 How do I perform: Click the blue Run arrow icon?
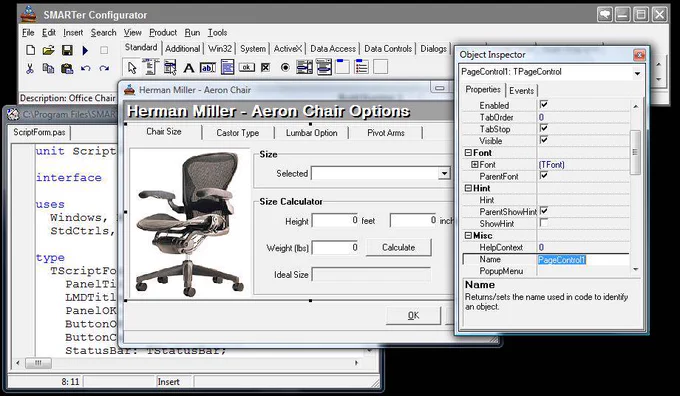point(85,51)
